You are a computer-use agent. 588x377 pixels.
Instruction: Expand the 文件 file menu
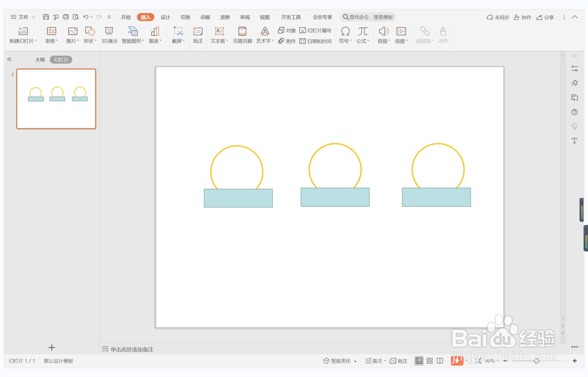23,17
